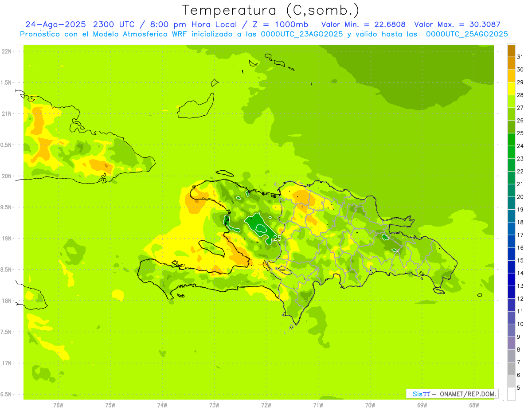The height and width of the screenshot is (411, 532).
Task: Click the '73W' longitude label
Action: (x=214, y=405)
